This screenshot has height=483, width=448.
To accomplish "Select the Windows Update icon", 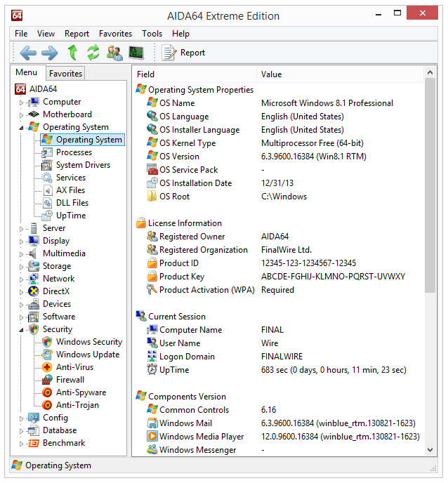I will (x=47, y=355).
